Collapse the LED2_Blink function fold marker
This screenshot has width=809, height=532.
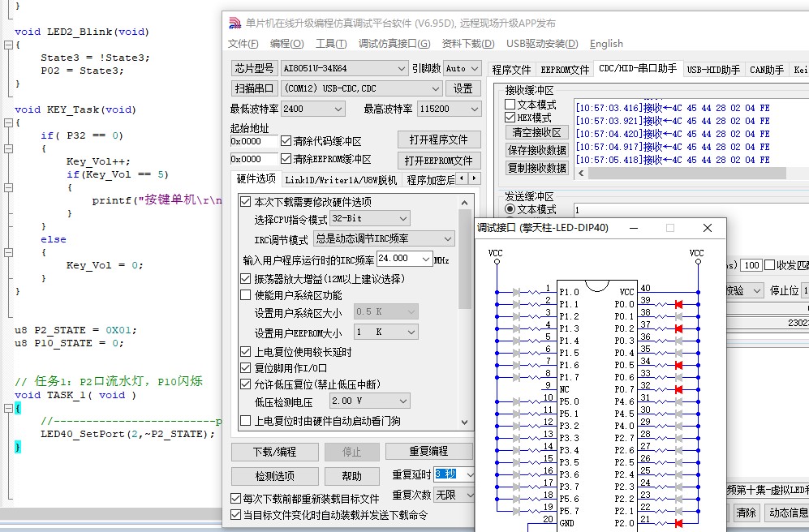point(8,45)
